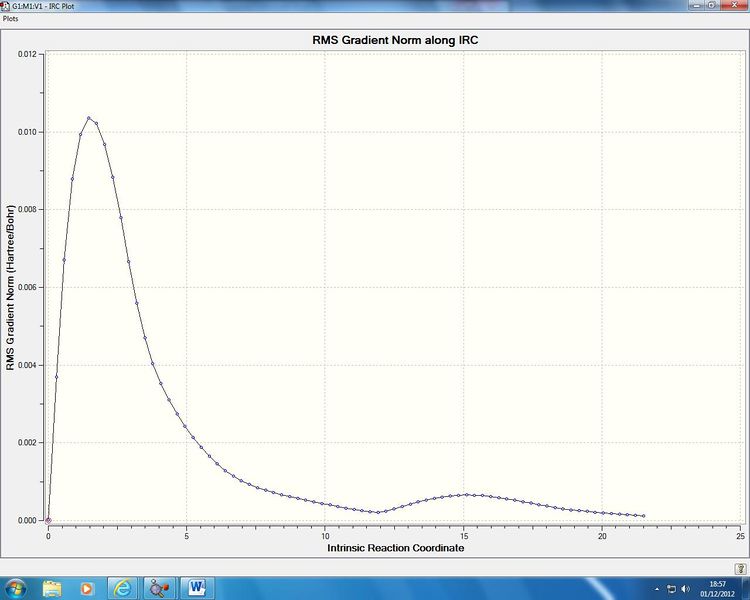
Task: Show hidden system tray icons
Action: point(657,589)
